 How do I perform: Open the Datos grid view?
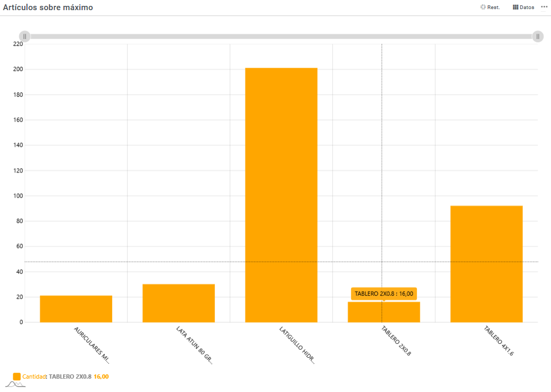(x=523, y=7)
